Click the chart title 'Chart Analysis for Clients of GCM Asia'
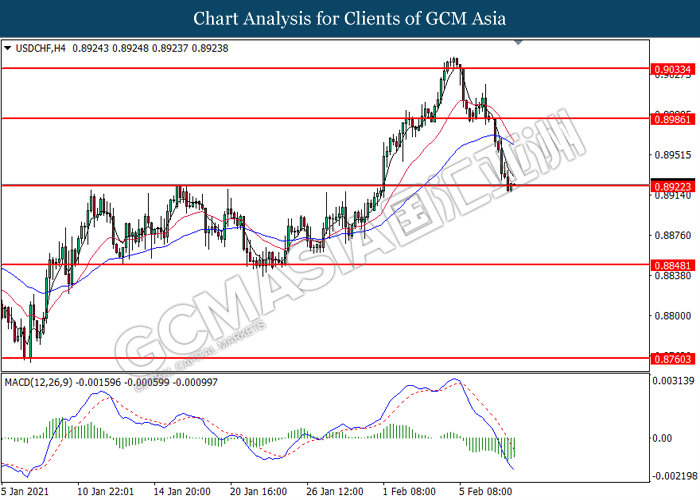This screenshot has height=500, width=700. pyautogui.click(x=349, y=18)
